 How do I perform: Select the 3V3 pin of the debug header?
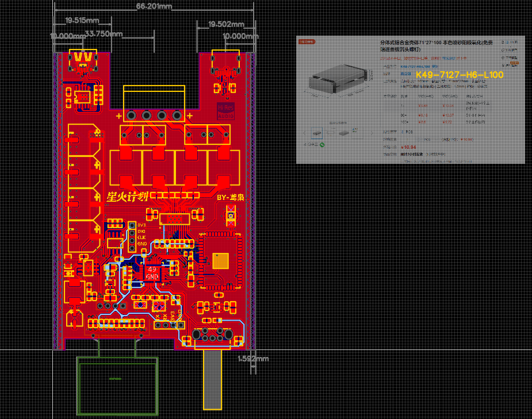pyautogui.click(x=132, y=225)
